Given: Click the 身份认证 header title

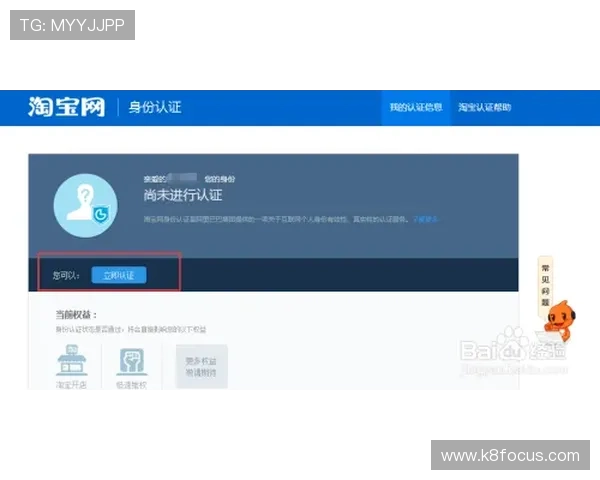Looking at the screenshot, I should coord(155,107).
